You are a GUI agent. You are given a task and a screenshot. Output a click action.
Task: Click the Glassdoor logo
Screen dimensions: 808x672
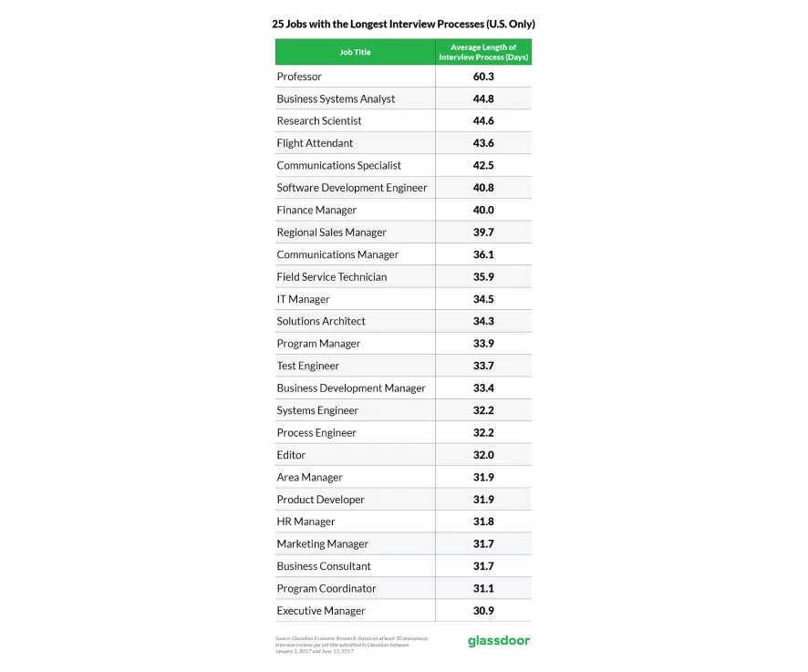click(x=498, y=640)
